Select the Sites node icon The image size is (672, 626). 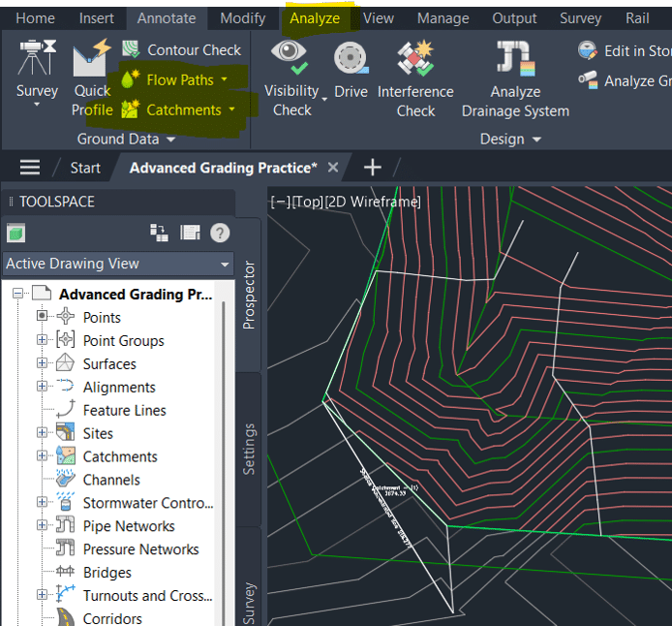[x=66, y=432]
